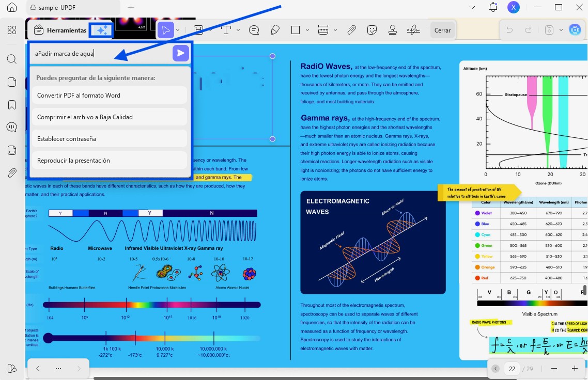Expand the Text tool dropdown

[238, 30]
